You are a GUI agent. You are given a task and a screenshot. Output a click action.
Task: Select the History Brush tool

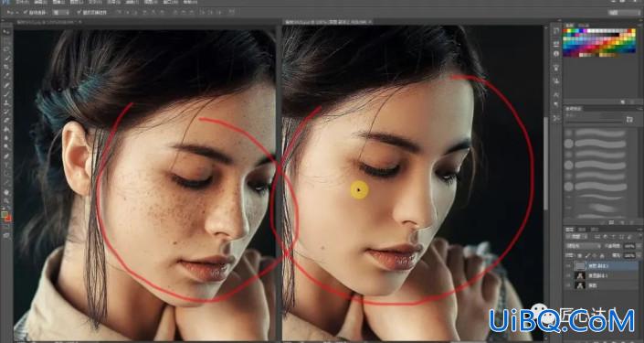tap(7, 112)
